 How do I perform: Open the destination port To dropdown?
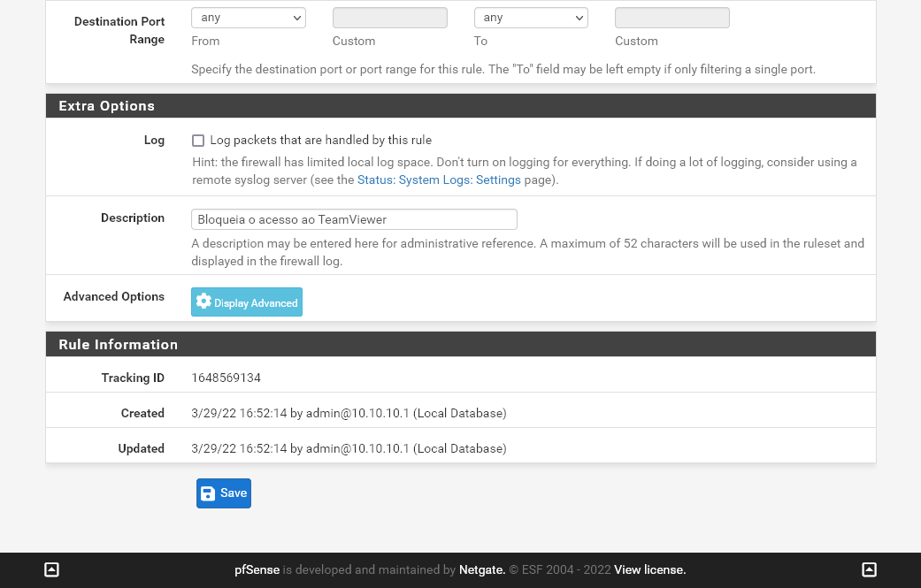point(531,18)
